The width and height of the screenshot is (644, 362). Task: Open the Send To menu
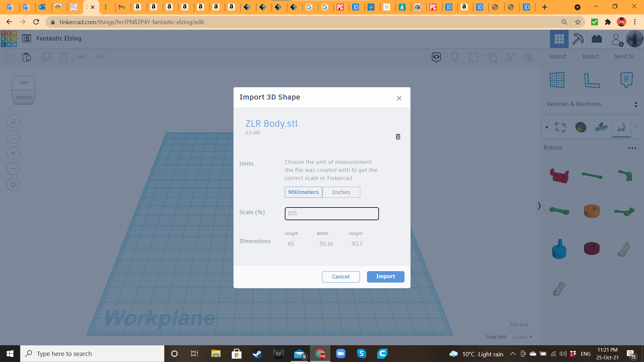(x=624, y=57)
